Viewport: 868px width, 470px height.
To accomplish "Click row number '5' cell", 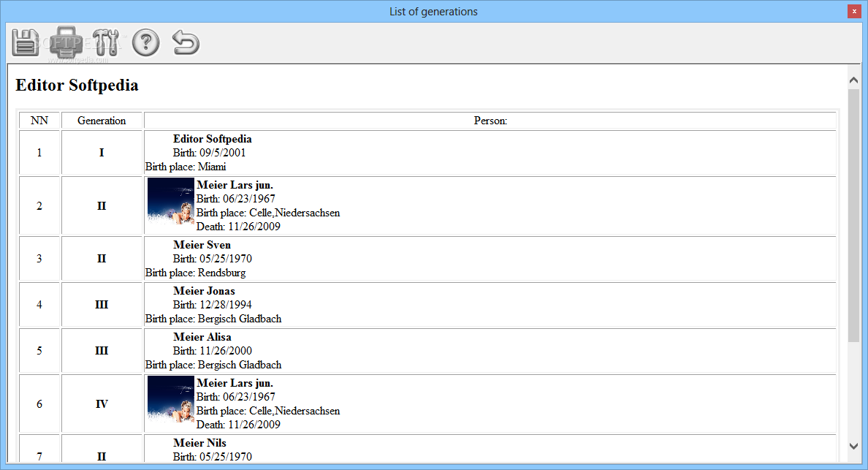I will pyautogui.click(x=39, y=350).
